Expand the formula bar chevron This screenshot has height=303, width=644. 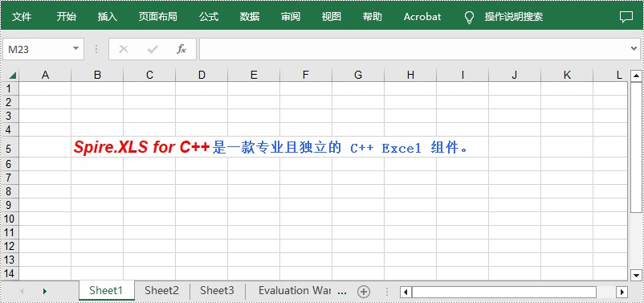[634, 48]
